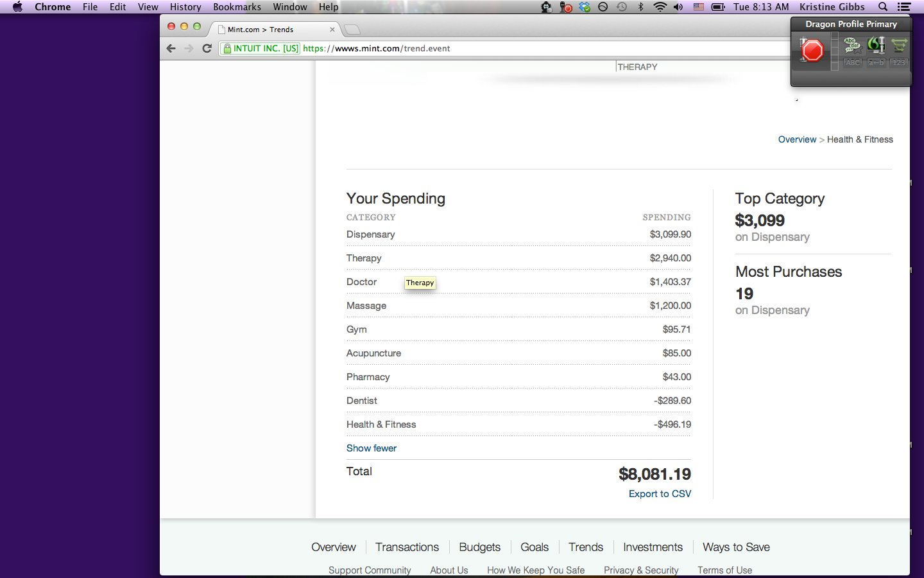Close the Mint.com Trends tab
The image size is (924, 578).
pyautogui.click(x=332, y=30)
